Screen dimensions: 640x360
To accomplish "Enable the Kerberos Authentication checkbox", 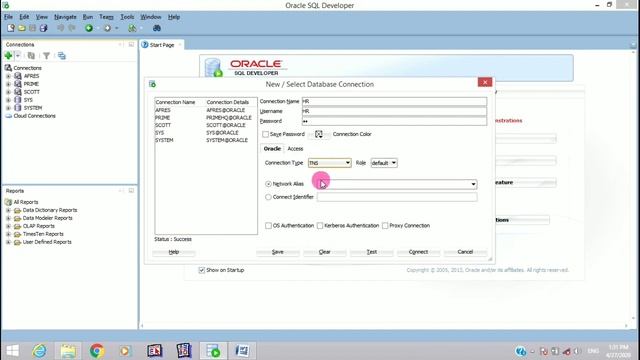I will (x=320, y=226).
